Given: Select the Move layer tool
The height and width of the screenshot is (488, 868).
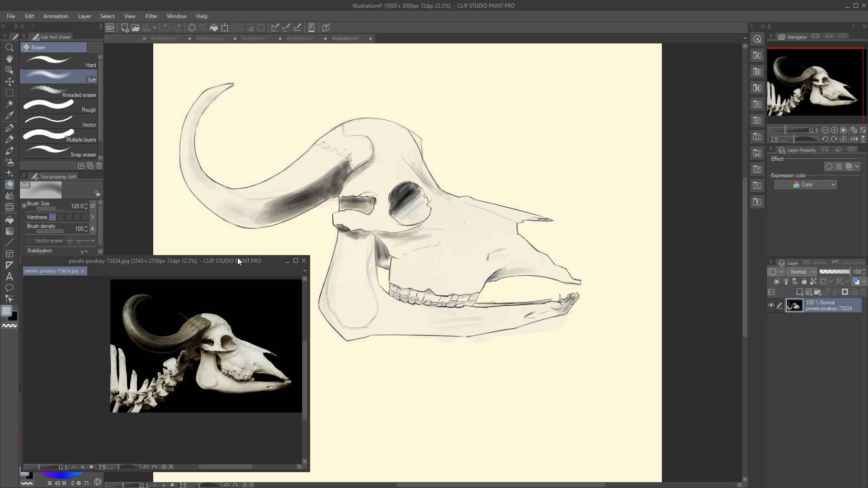Looking at the screenshot, I should tap(9, 82).
